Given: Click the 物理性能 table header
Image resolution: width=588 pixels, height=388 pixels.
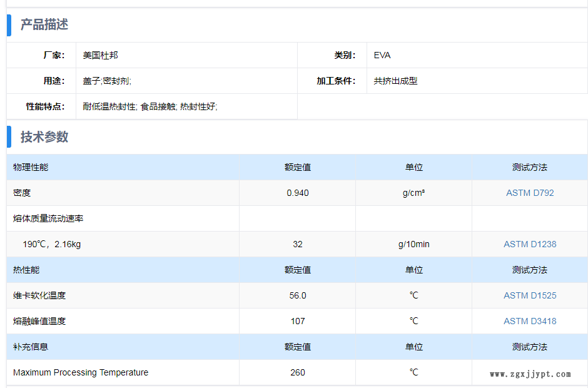Looking at the screenshot, I should [x=31, y=167].
